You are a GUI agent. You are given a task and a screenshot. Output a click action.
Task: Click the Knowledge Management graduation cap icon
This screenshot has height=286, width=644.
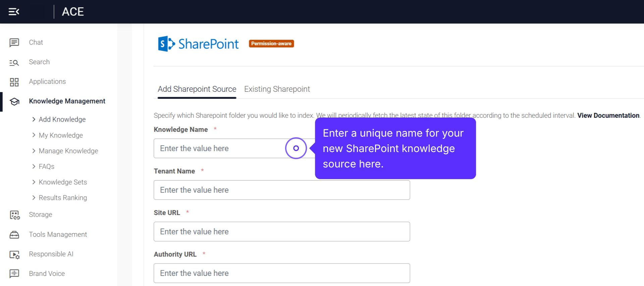click(14, 101)
